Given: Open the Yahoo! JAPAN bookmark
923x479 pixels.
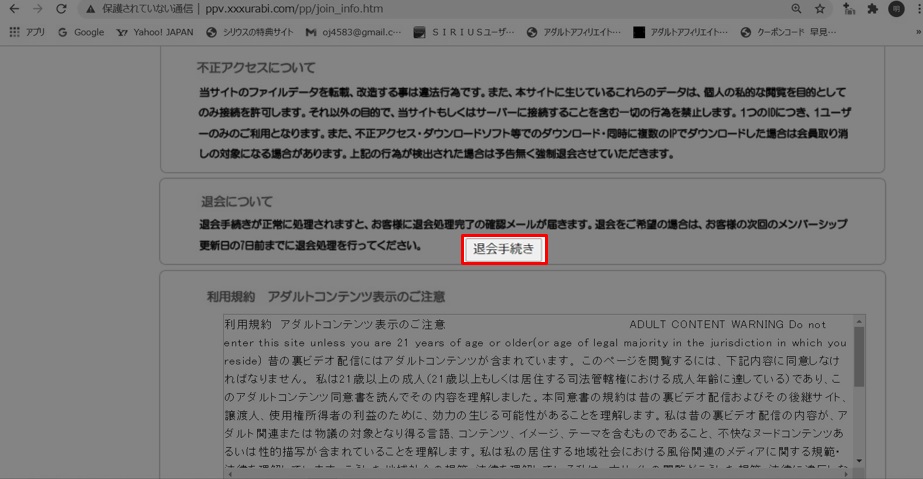Looking at the screenshot, I should [155, 32].
